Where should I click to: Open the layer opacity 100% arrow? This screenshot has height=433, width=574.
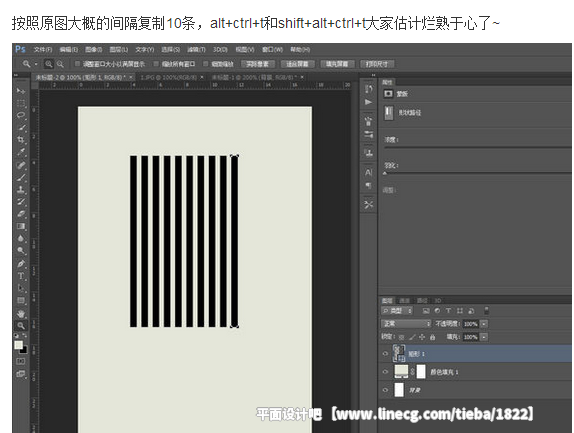484,324
